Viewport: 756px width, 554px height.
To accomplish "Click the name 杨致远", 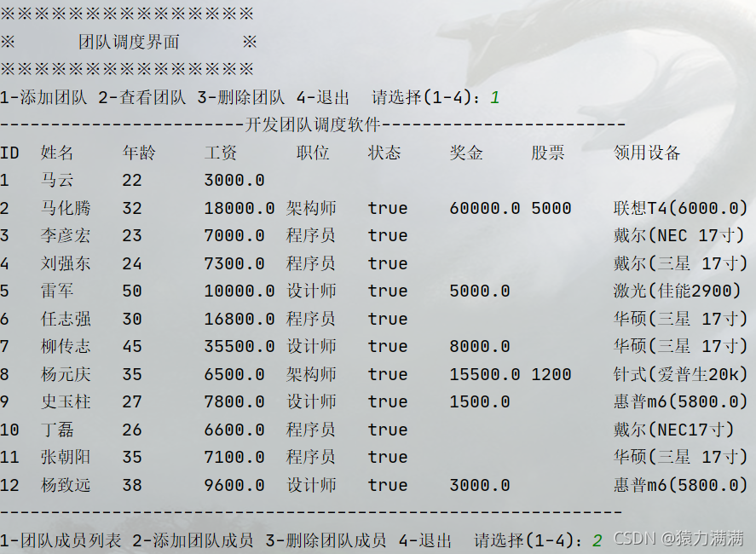I will [x=66, y=486].
